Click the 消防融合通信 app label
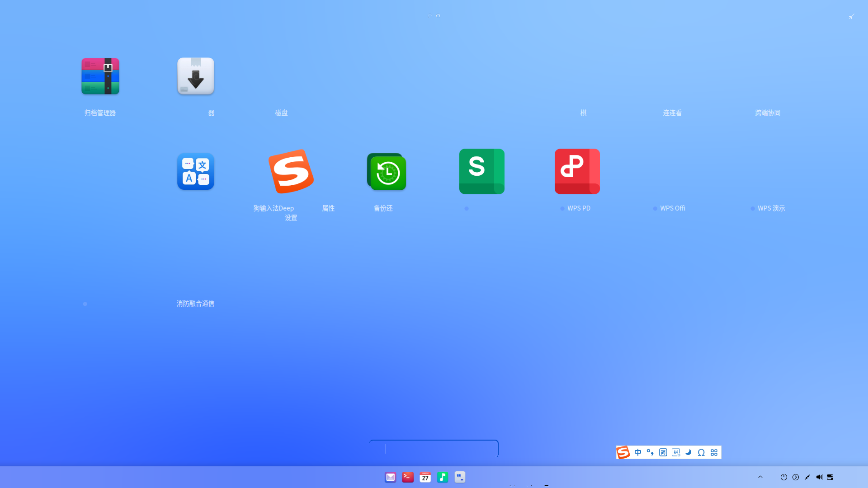868x488 pixels. point(195,304)
